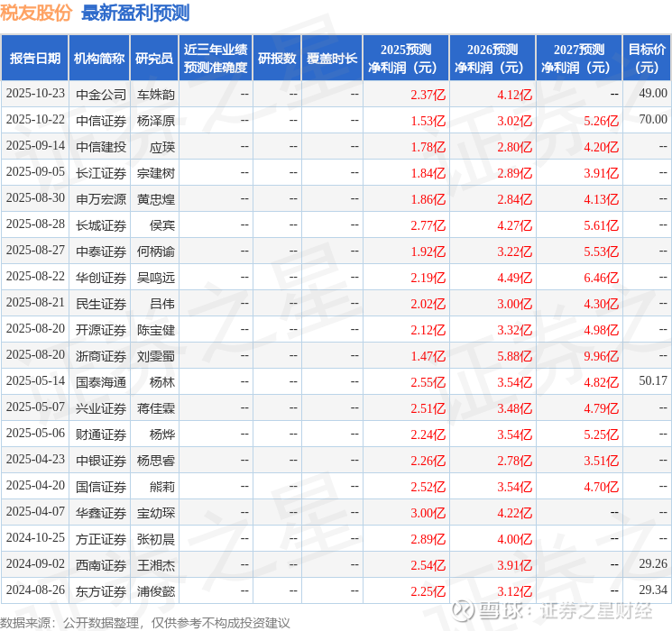
Task: Click the 覆盖时长 column header
Action: point(332,59)
